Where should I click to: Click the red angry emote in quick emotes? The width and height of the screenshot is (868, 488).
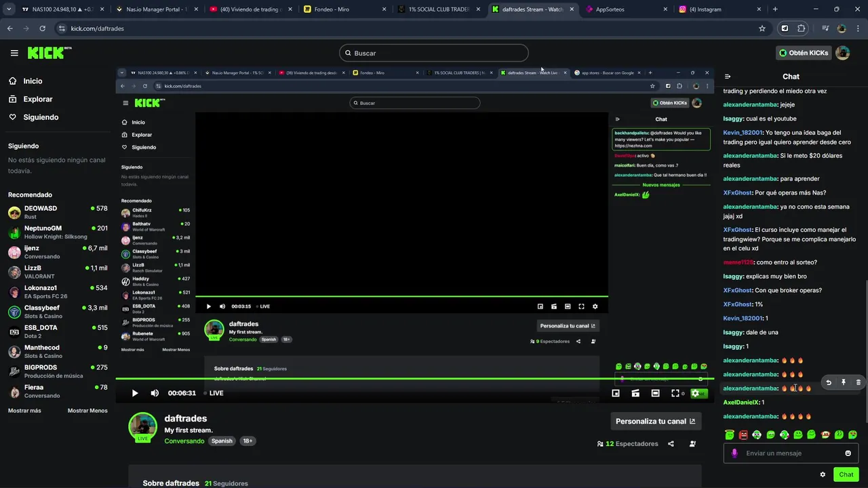click(x=743, y=434)
